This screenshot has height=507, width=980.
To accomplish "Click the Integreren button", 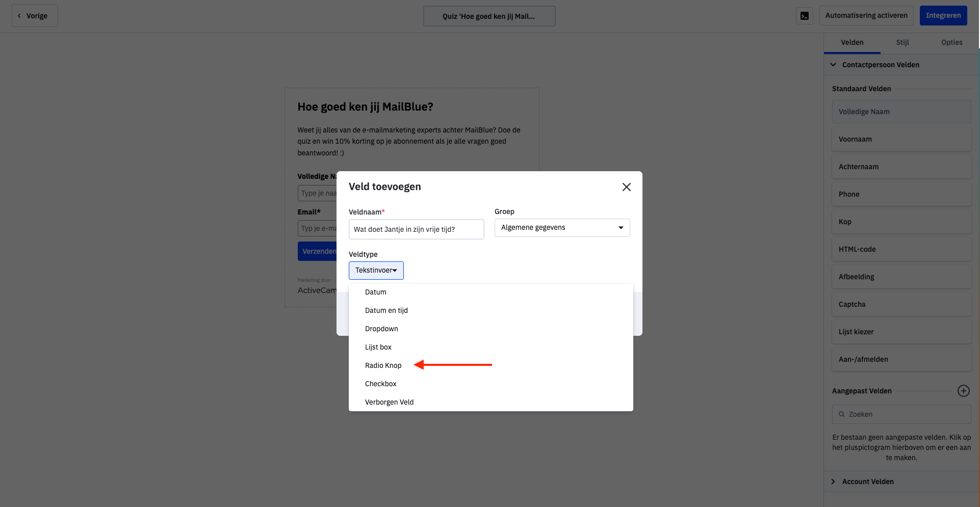I will (x=943, y=16).
